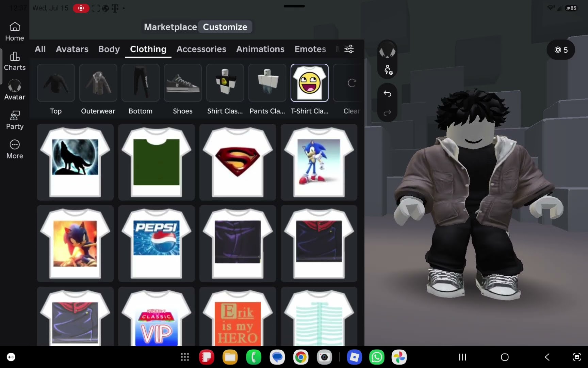Select the Shoes clothing category
Screen dimensions: 588x368
(182, 90)
